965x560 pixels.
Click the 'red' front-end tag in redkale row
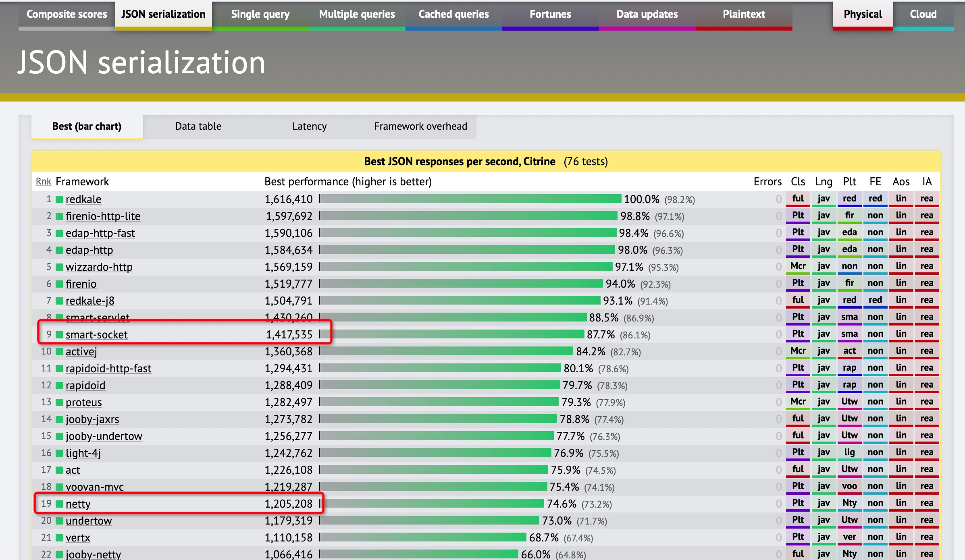876,199
